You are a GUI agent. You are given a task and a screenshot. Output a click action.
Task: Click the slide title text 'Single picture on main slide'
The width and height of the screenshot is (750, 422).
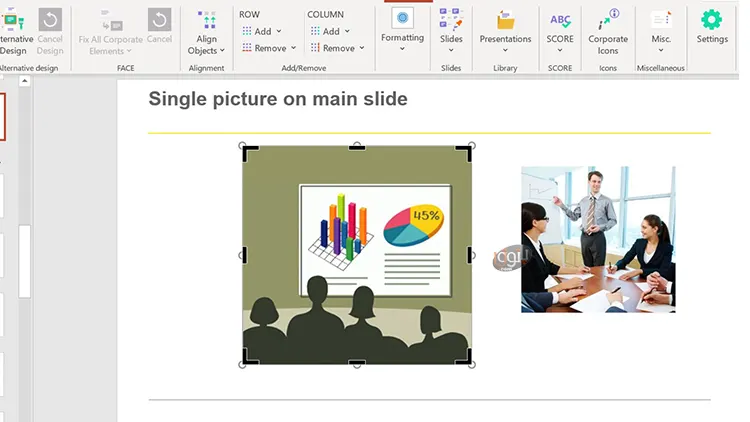[x=278, y=99]
